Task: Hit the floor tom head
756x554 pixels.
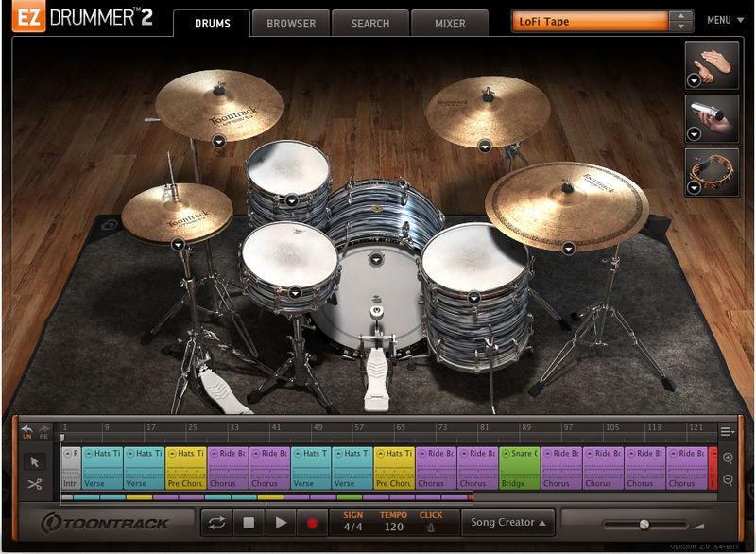Action: click(x=475, y=258)
